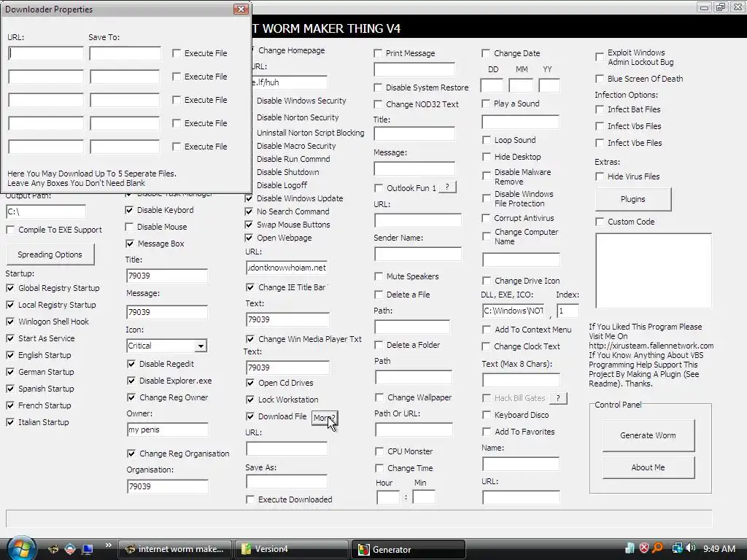Check the Add To Context Menu checkbox
The width and height of the screenshot is (747, 560).
point(487,330)
